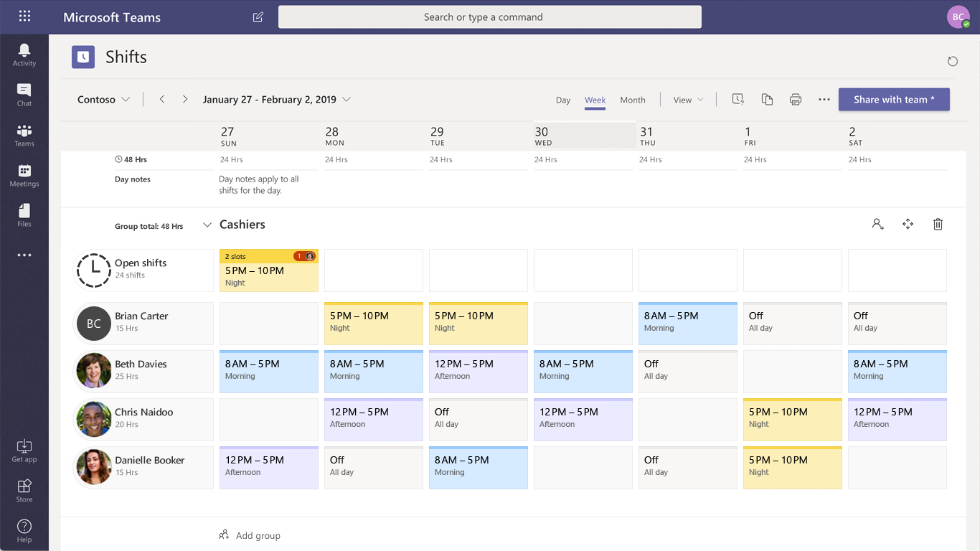
Task: Delete the Cashiers group
Action: [938, 225]
